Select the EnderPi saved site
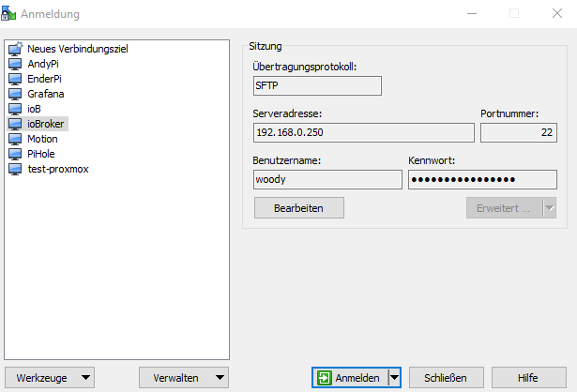 point(44,79)
